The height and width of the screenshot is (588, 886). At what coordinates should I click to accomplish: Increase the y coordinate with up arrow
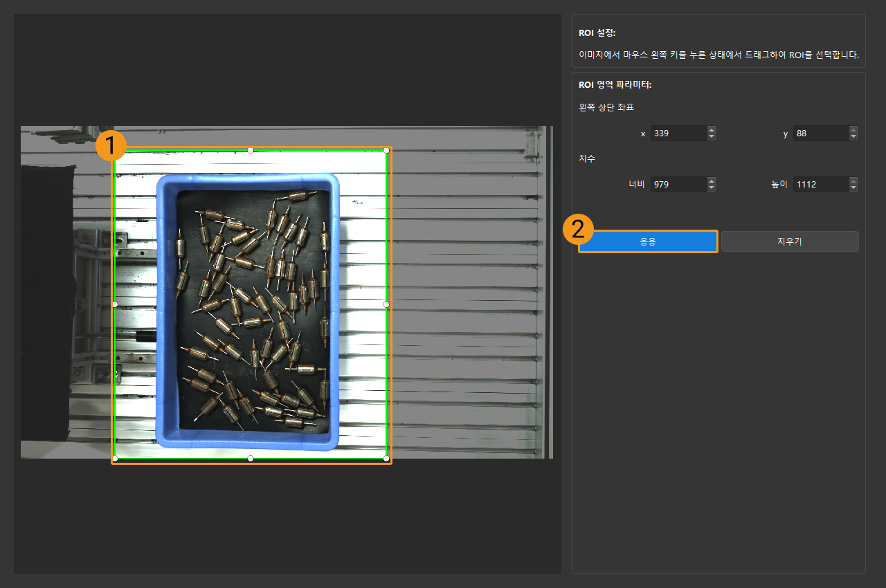(x=853, y=130)
